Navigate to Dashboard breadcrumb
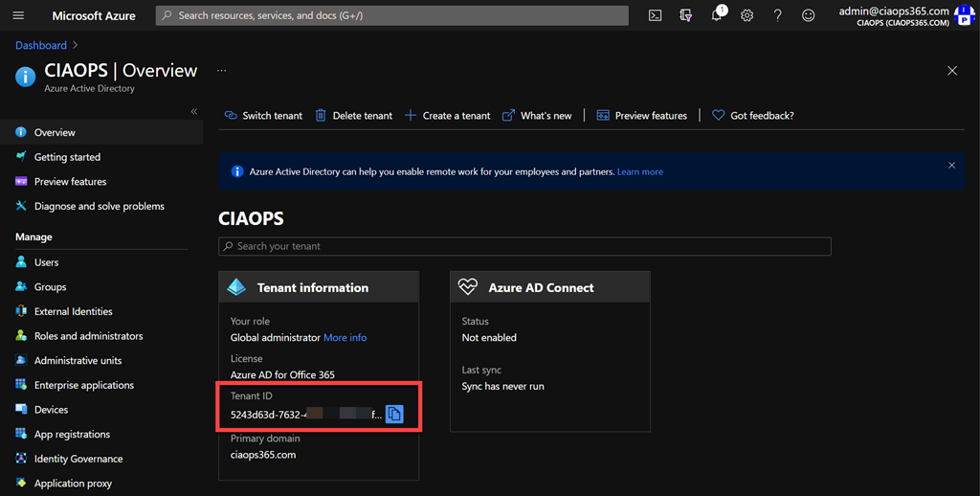Image resolution: width=980 pixels, height=496 pixels. (41, 45)
